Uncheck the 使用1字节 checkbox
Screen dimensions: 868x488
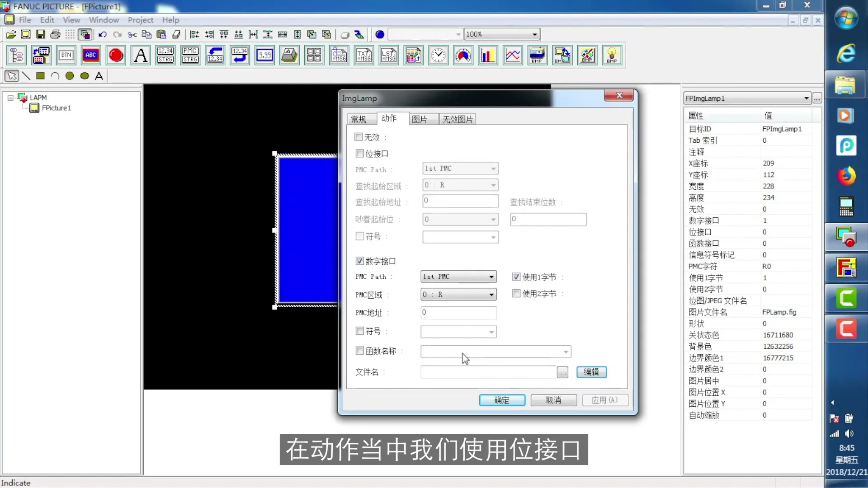click(x=516, y=277)
